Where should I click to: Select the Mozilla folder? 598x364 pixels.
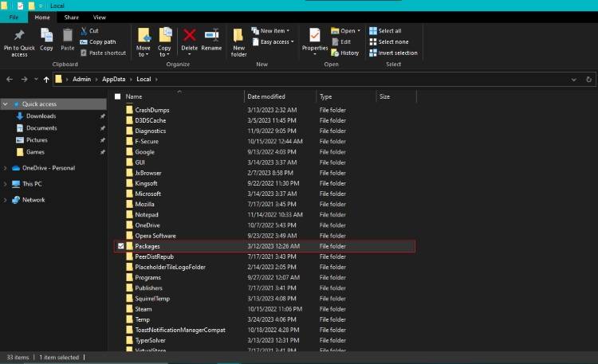[x=144, y=204]
